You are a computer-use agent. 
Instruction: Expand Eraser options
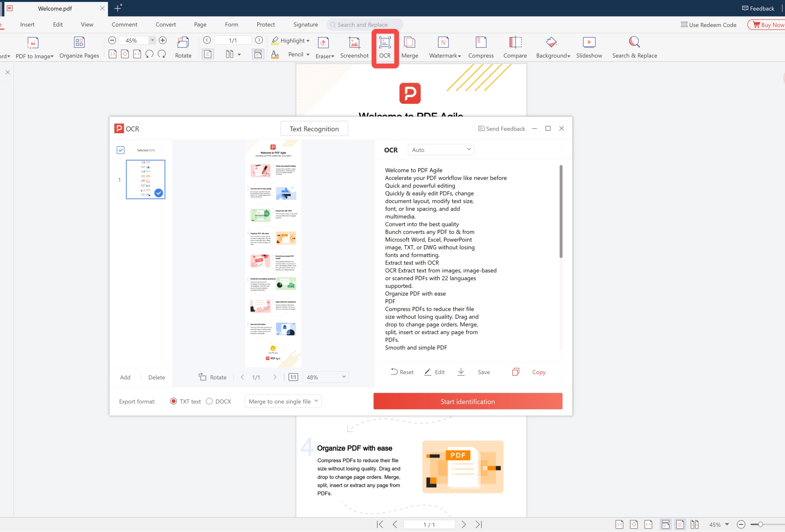(x=332, y=56)
